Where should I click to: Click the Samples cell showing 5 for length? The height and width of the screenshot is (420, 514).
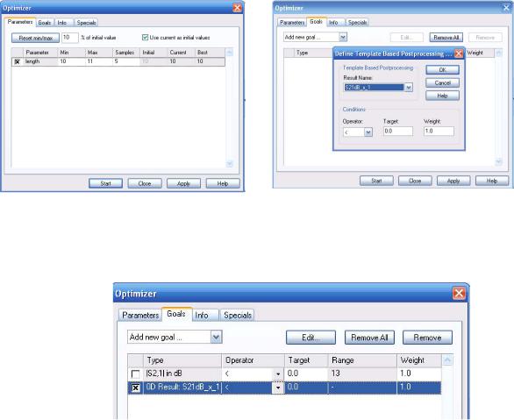pos(126,61)
